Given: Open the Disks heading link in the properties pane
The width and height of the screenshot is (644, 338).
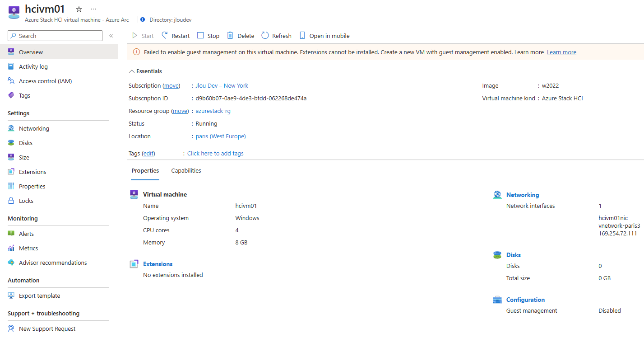Looking at the screenshot, I should coord(514,255).
